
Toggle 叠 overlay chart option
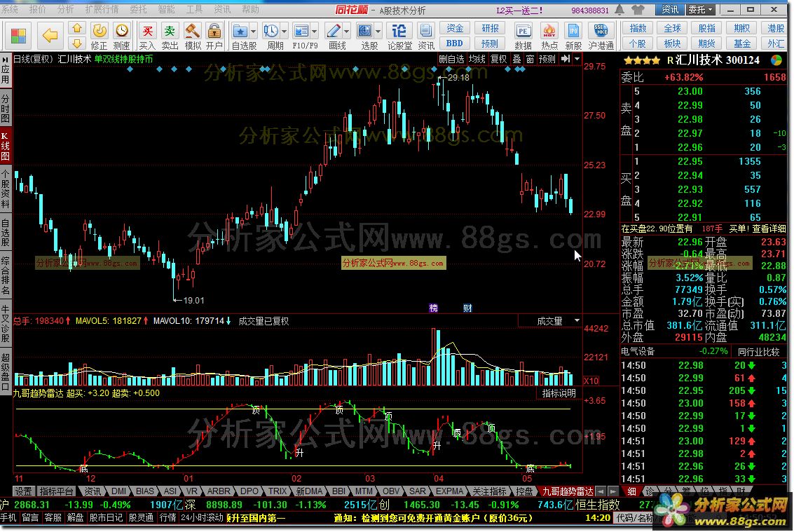[516, 60]
